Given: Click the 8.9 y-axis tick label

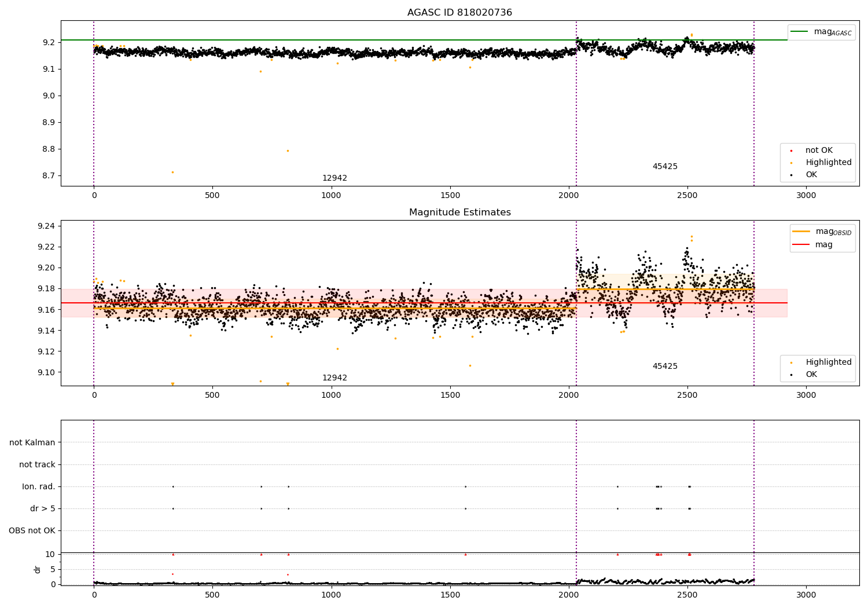Looking at the screenshot, I should 49,123.
